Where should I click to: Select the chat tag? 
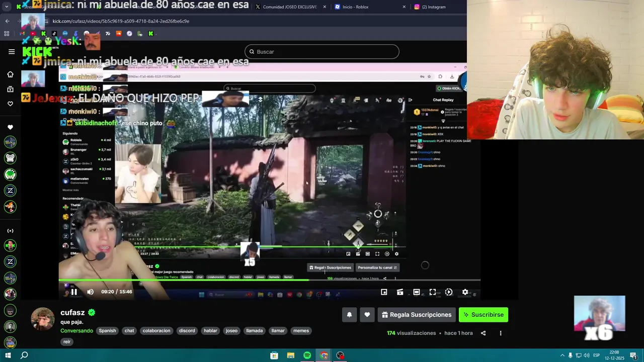pyautogui.click(x=129, y=331)
